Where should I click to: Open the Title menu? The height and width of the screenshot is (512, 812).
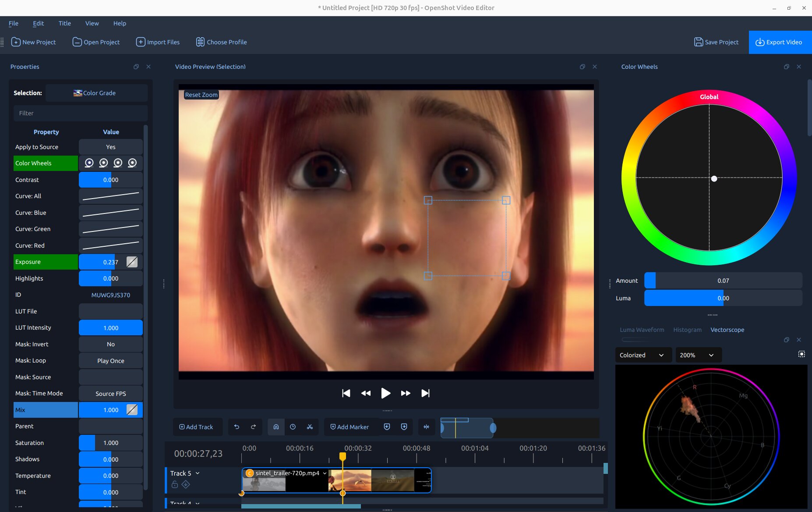click(65, 23)
